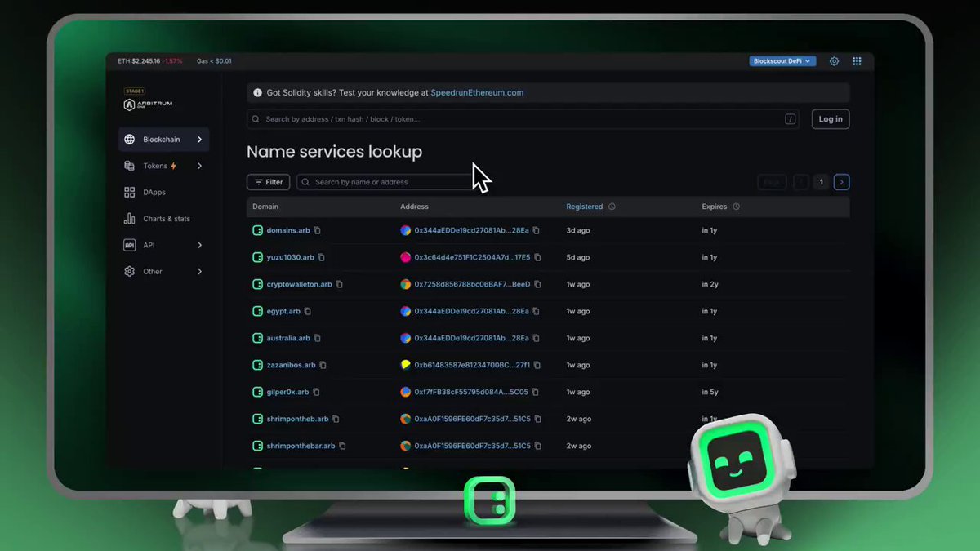Open the cryptowalleton.arb domain
This screenshot has height=551, width=980.
[300, 284]
